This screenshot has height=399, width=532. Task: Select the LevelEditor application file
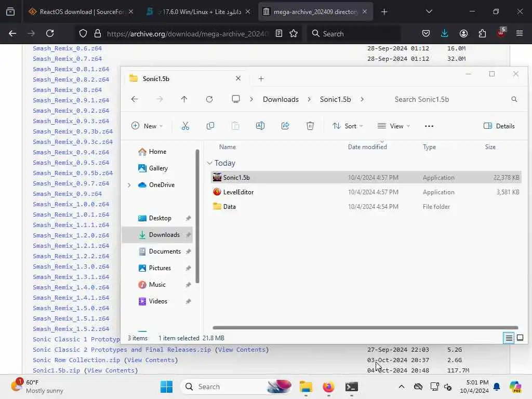[x=366, y=192]
